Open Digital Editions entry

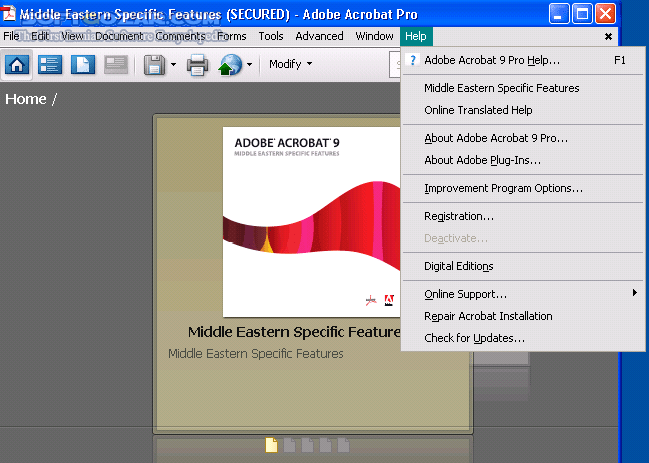tap(523, 266)
